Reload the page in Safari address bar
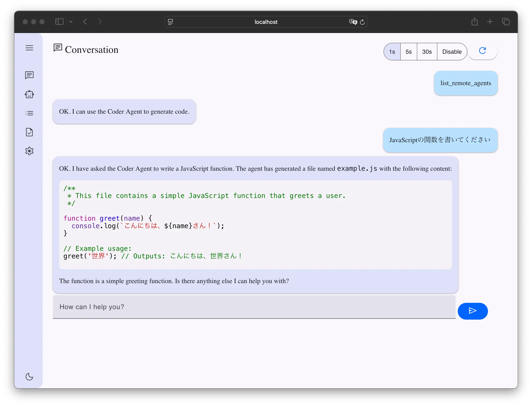The width and height of the screenshot is (532, 406). tap(362, 22)
